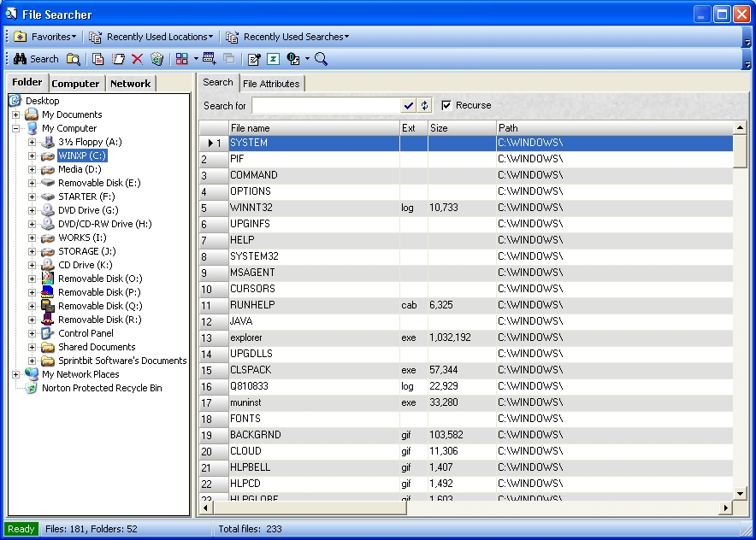Click the results list scroll-down arrow

click(x=740, y=493)
